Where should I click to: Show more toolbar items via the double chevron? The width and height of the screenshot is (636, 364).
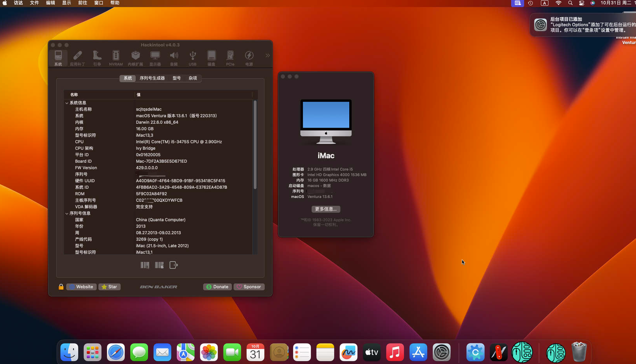tap(268, 55)
